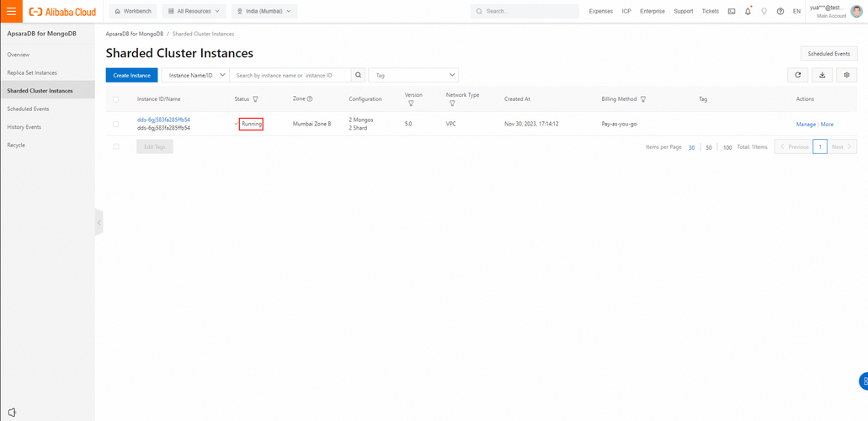Click the Mumbai Zone B cell
This screenshot has height=421, width=868.
point(312,124)
